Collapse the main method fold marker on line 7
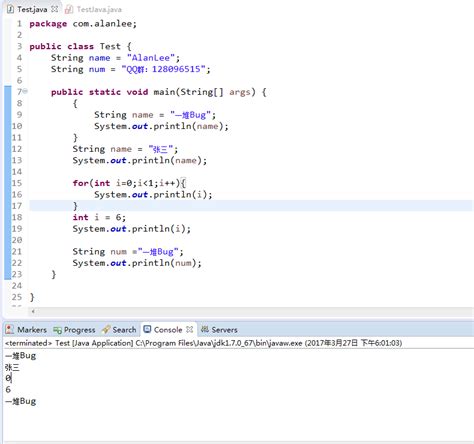 coord(26,91)
